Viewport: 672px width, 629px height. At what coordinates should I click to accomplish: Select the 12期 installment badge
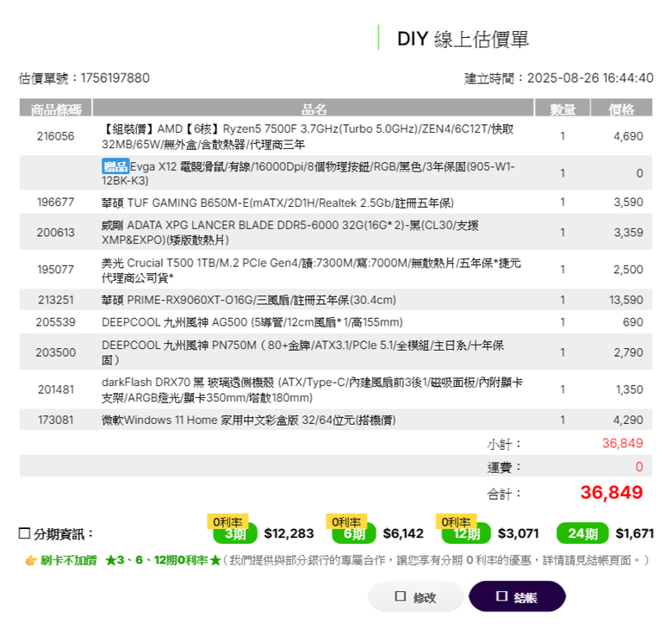tap(466, 534)
